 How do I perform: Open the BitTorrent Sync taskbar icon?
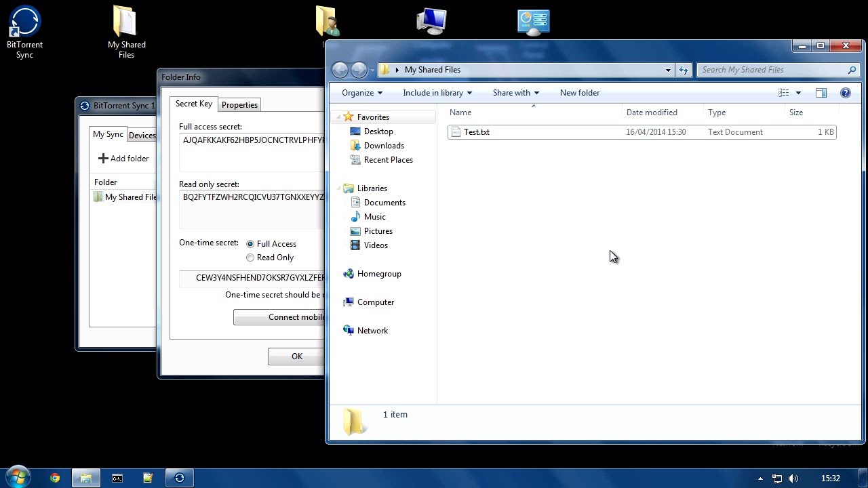point(180,478)
